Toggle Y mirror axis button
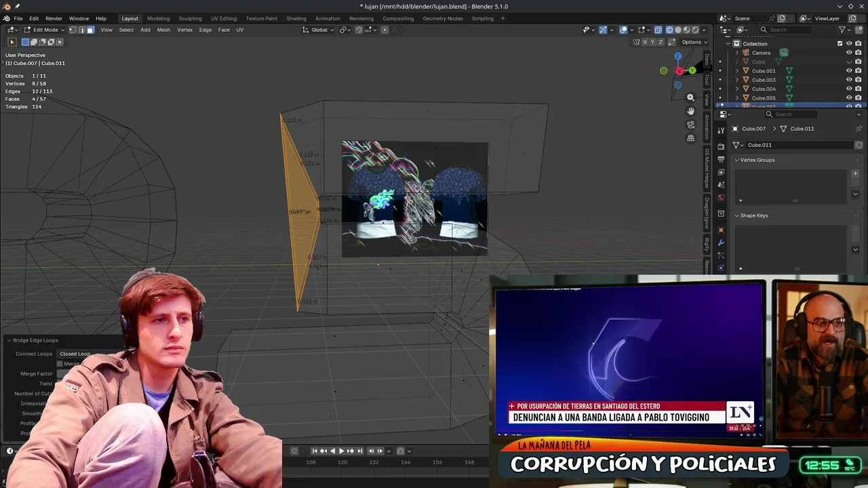 coord(652,42)
